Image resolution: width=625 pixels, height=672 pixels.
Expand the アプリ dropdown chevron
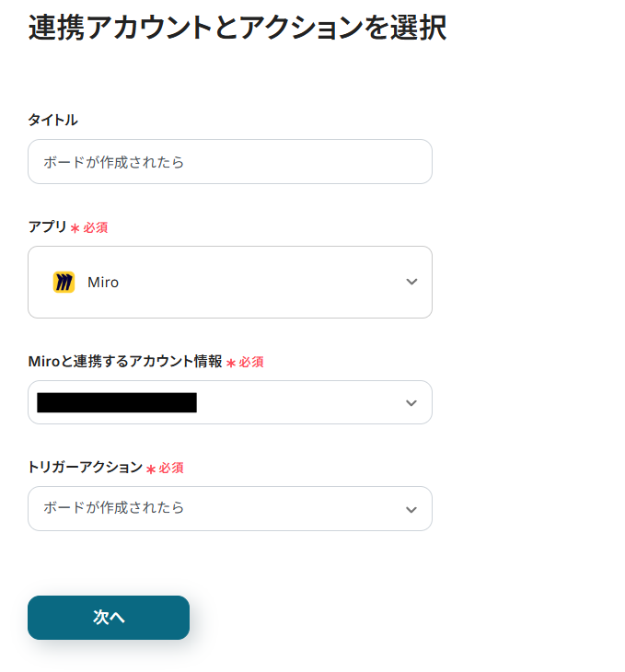coord(411,282)
